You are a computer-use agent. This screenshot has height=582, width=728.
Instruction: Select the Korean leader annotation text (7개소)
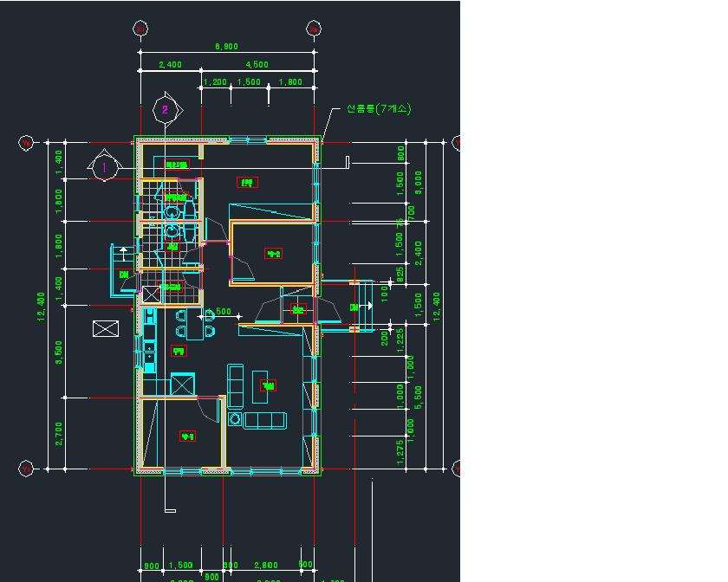pyautogui.click(x=378, y=109)
